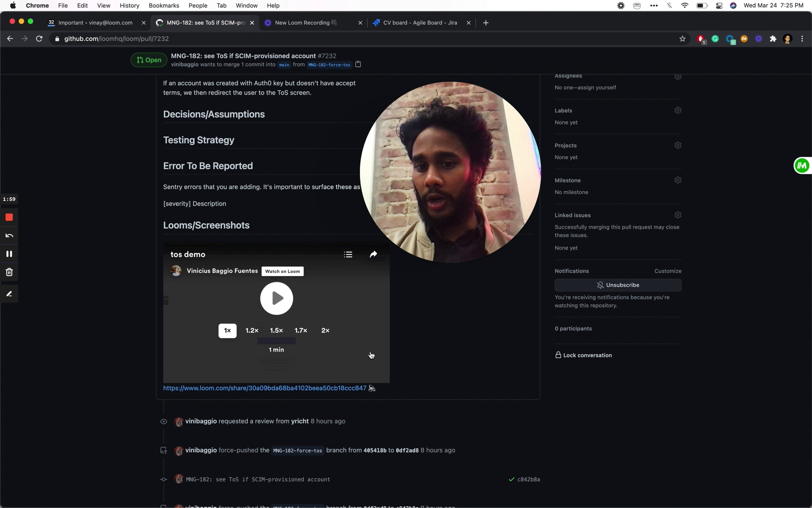This screenshot has height=508, width=812.
Task: Click the share arrow on tos demo video
Action: tap(373, 254)
